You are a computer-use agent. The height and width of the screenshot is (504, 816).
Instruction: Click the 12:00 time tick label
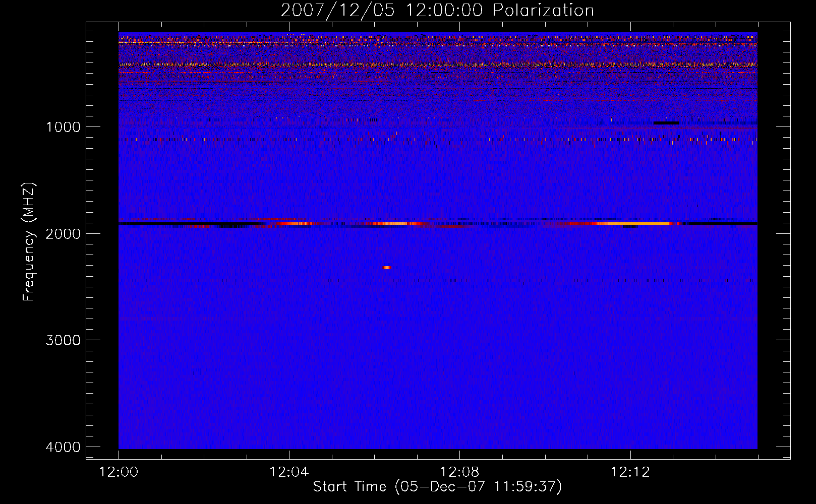tap(119, 472)
